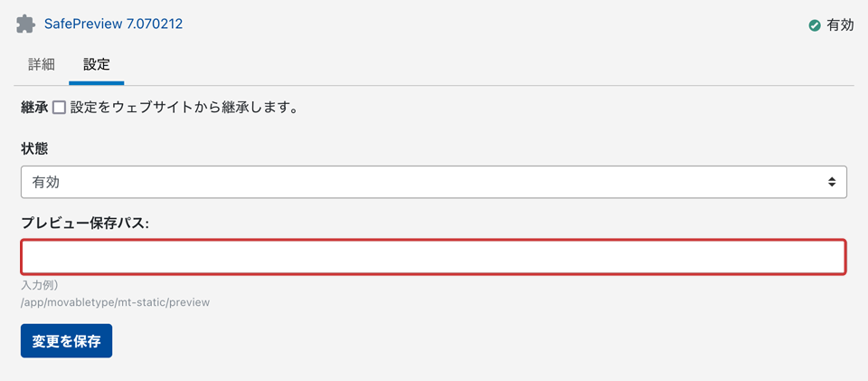Image resolution: width=868 pixels, height=381 pixels.
Task: Click the 入力例) hint text
Action: (40, 286)
